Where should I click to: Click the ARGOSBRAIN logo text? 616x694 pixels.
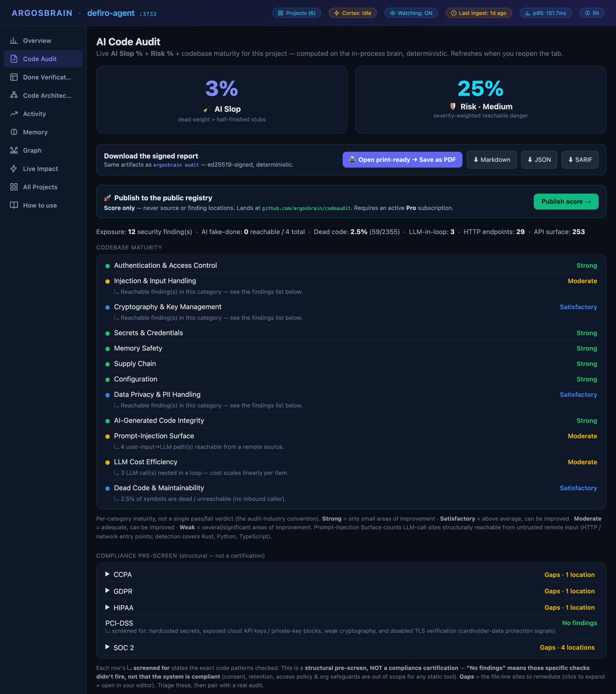click(42, 13)
